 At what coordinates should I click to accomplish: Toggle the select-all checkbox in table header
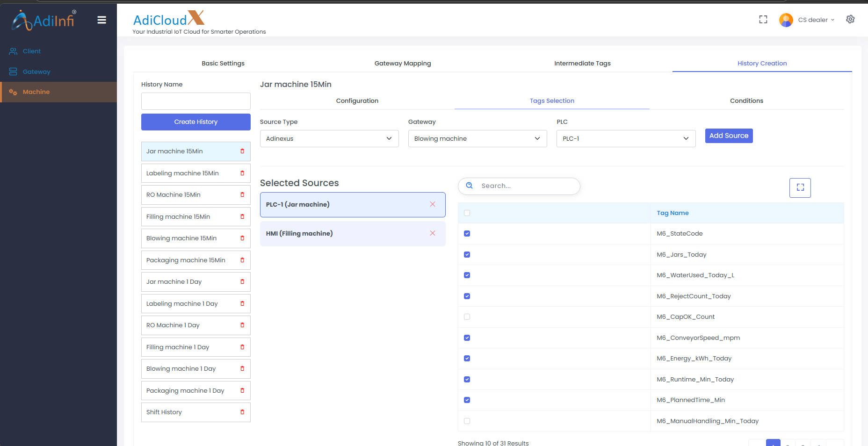click(467, 213)
